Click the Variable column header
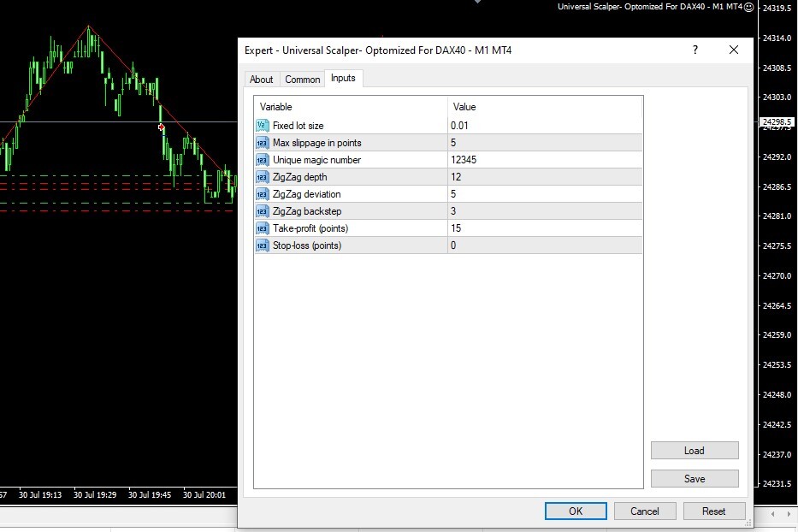 pos(351,107)
